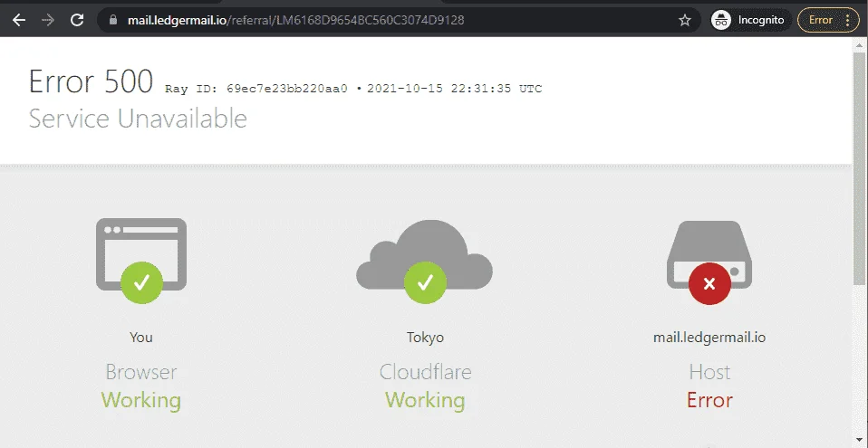Click the Error 500 heading

(x=91, y=81)
